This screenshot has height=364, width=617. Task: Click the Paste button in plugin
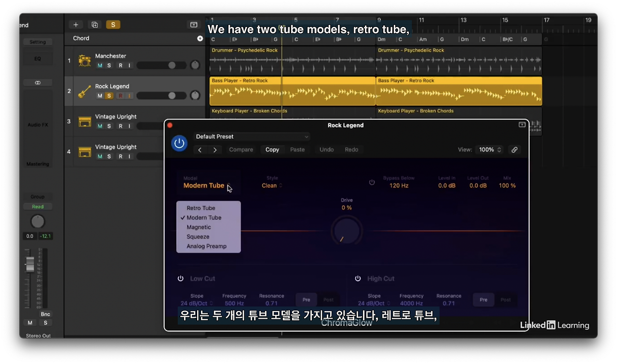point(297,150)
